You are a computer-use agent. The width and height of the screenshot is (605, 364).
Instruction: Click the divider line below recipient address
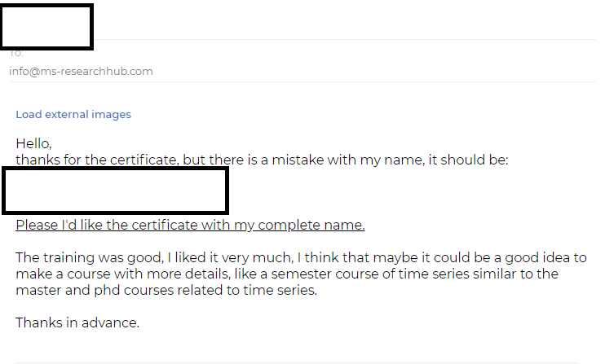click(x=302, y=81)
